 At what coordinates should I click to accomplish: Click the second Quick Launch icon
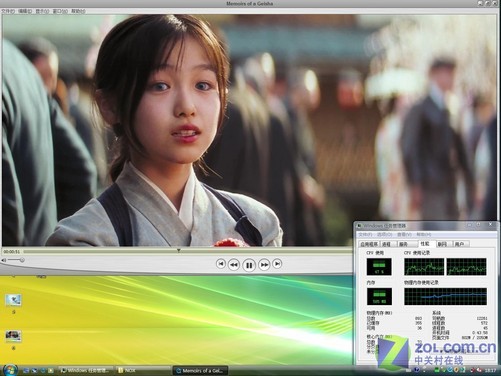point(34,370)
